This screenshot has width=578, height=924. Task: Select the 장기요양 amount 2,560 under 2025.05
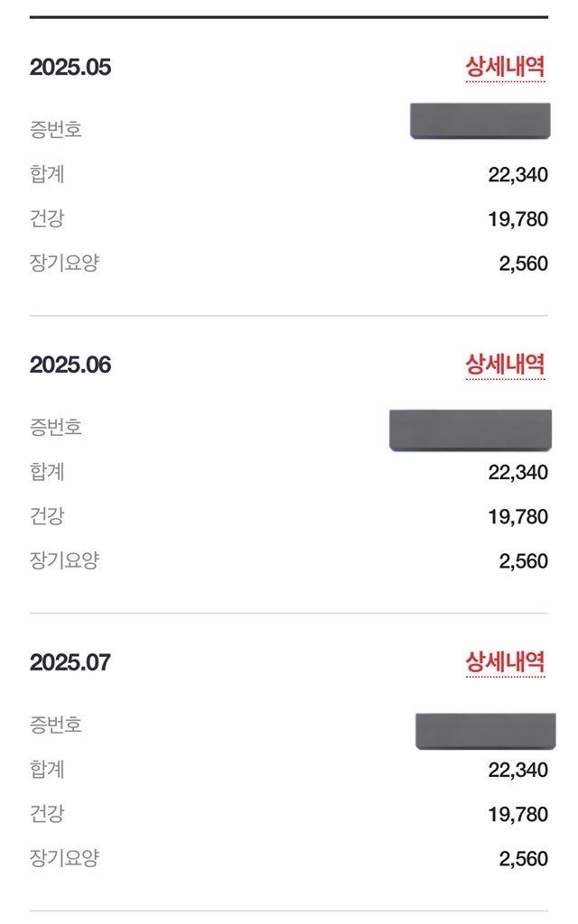pyautogui.click(x=523, y=264)
